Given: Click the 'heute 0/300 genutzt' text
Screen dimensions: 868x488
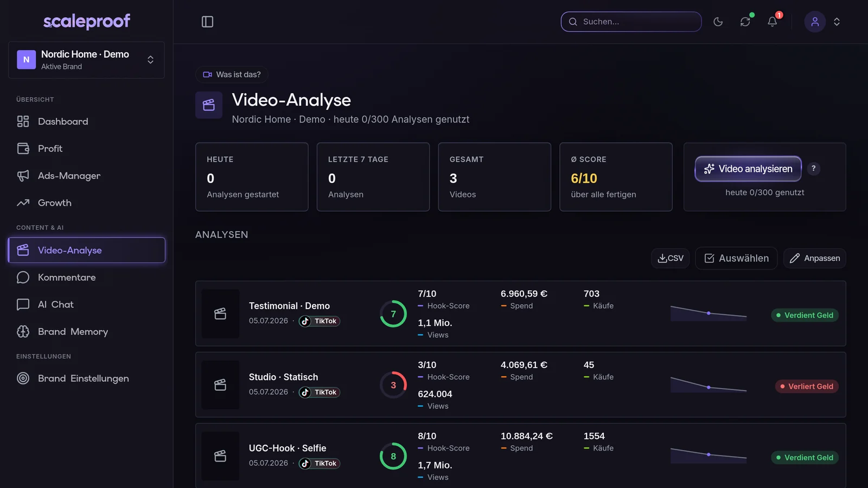Looking at the screenshot, I should (x=765, y=192).
